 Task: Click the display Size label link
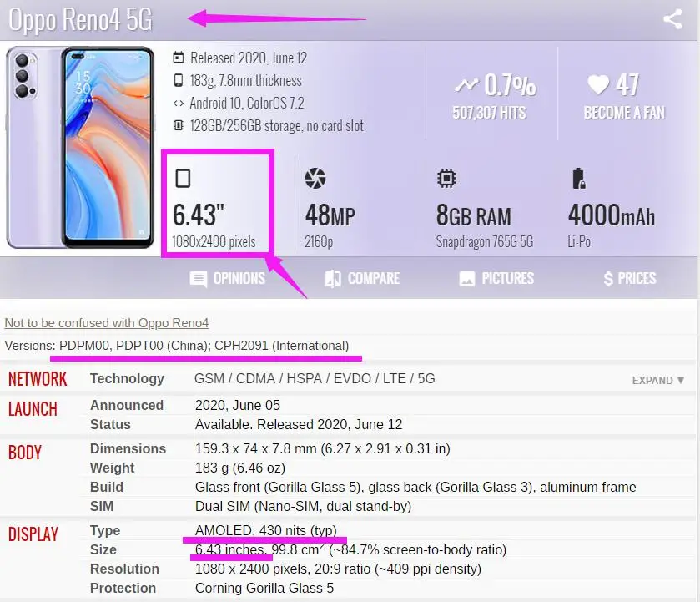103,549
